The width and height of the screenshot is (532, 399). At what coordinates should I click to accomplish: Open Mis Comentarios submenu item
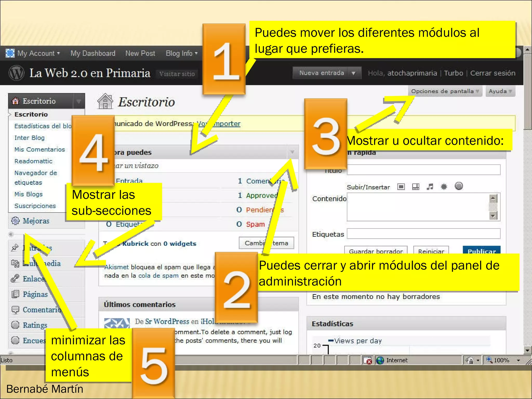click(39, 149)
